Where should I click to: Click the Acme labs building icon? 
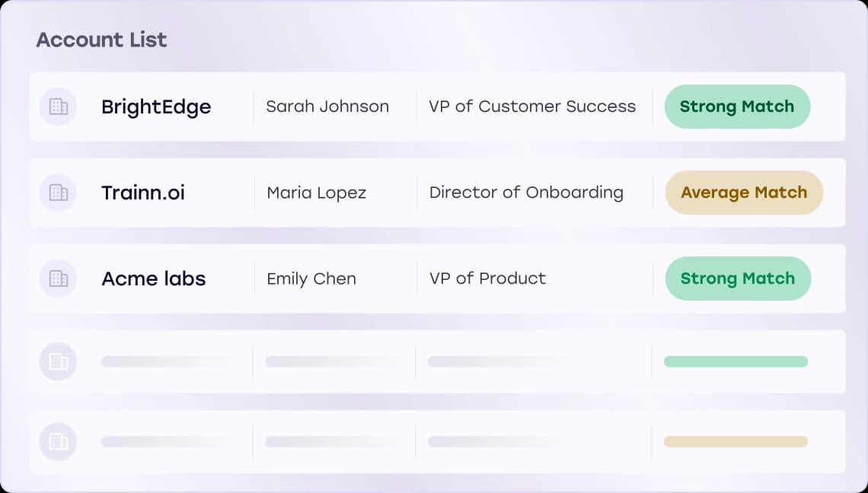58,278
